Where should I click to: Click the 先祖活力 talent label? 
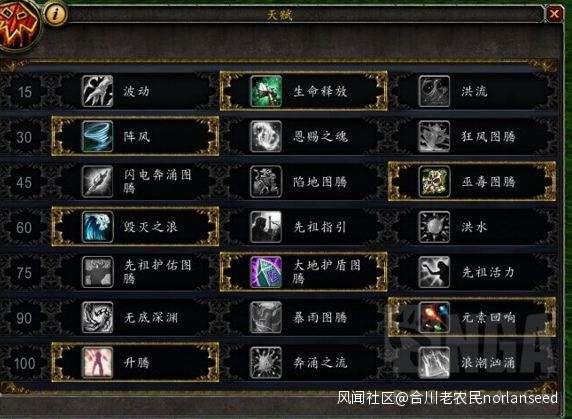(x=488, y=272)
